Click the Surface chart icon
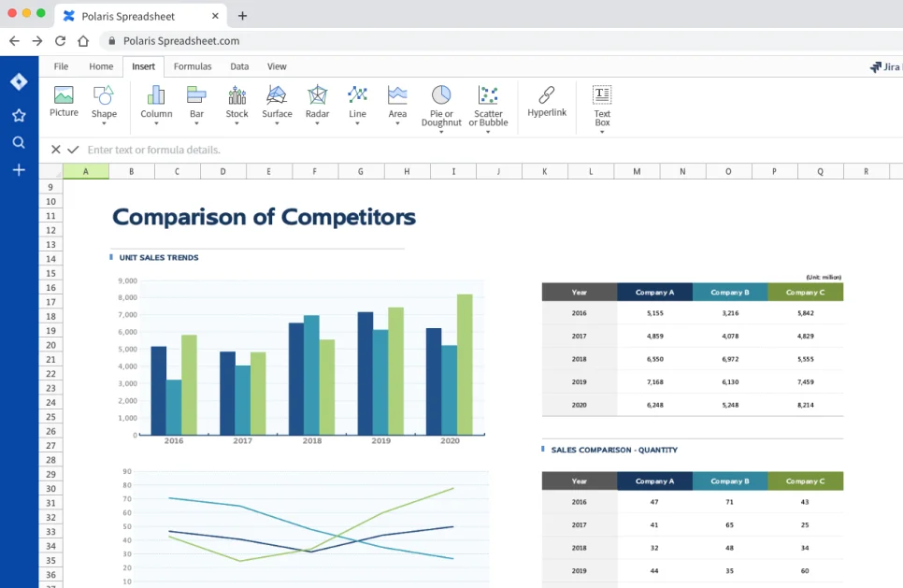Viewport: 903px width, 588px height. [277, 95]
